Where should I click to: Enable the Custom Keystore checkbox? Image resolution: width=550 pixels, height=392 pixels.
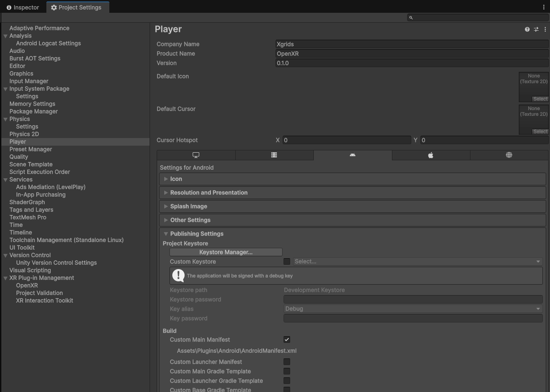tap(286, 261)
